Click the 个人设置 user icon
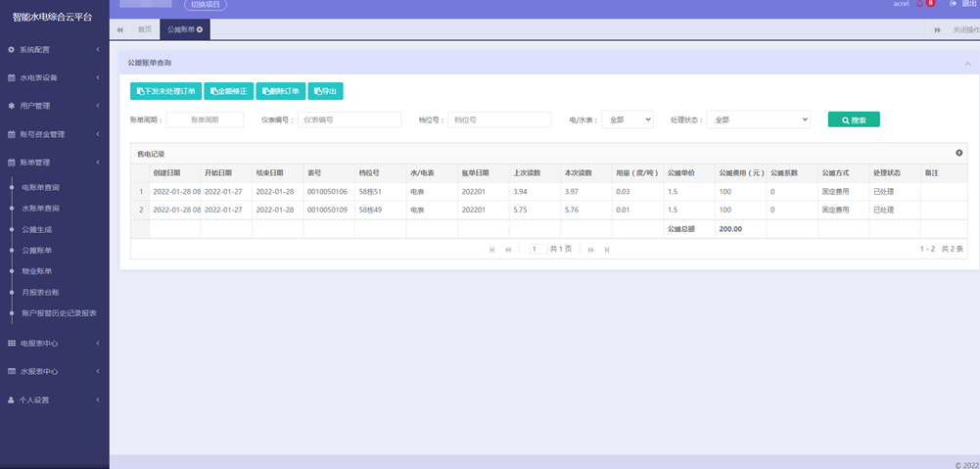Viewport: 980px width, 469px height. pos(11,400)
